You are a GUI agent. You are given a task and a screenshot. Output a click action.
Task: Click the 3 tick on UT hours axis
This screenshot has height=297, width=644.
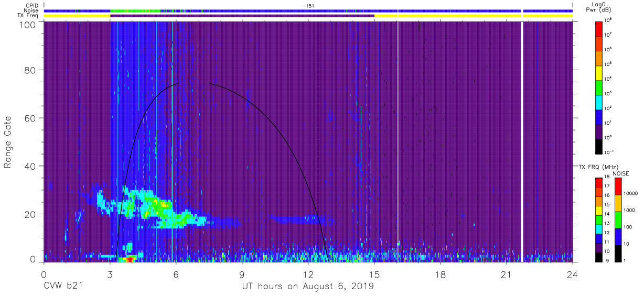click(x=110, y=274)
